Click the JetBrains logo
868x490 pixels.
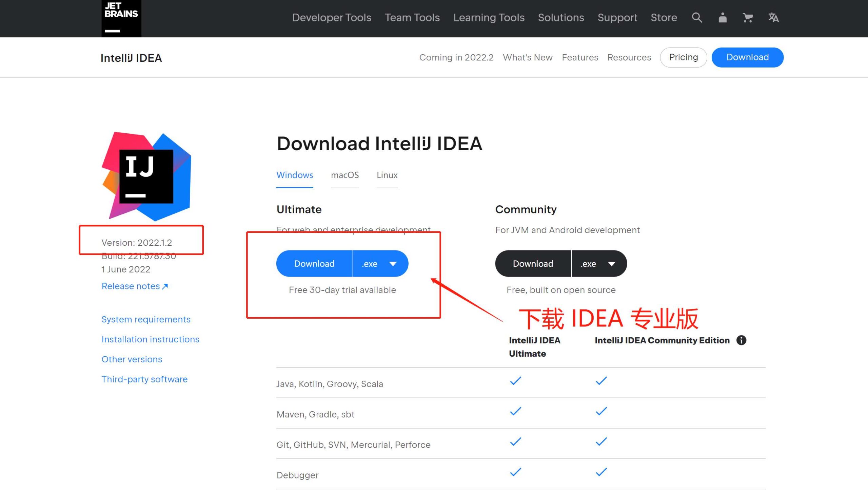coord(121,18)
